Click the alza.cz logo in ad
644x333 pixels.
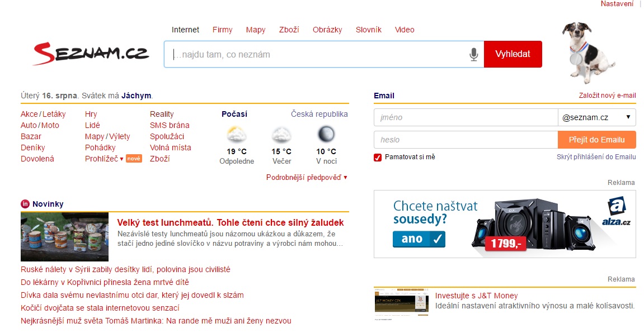[617, 212]
